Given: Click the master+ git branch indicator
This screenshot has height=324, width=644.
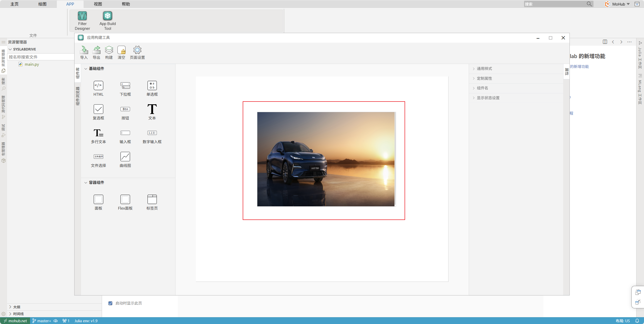Looking at the screenshot, I should pyautogui.click(x=42, y=321).
